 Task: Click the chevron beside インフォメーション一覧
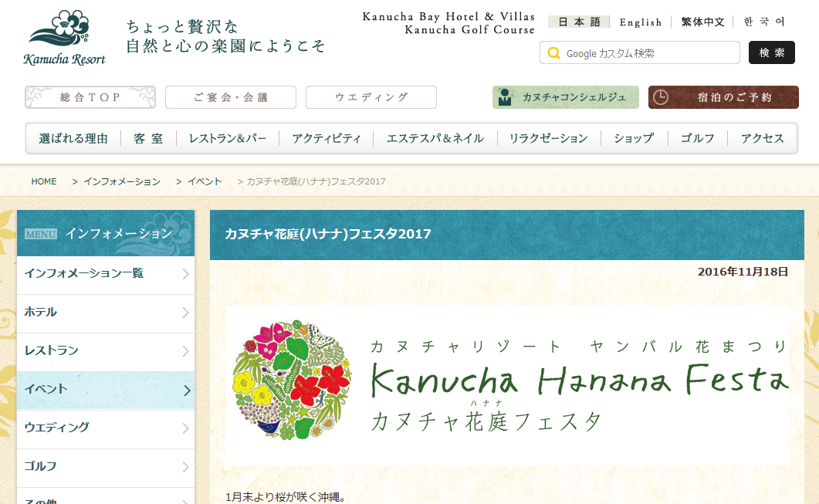[x=185, y=274]
